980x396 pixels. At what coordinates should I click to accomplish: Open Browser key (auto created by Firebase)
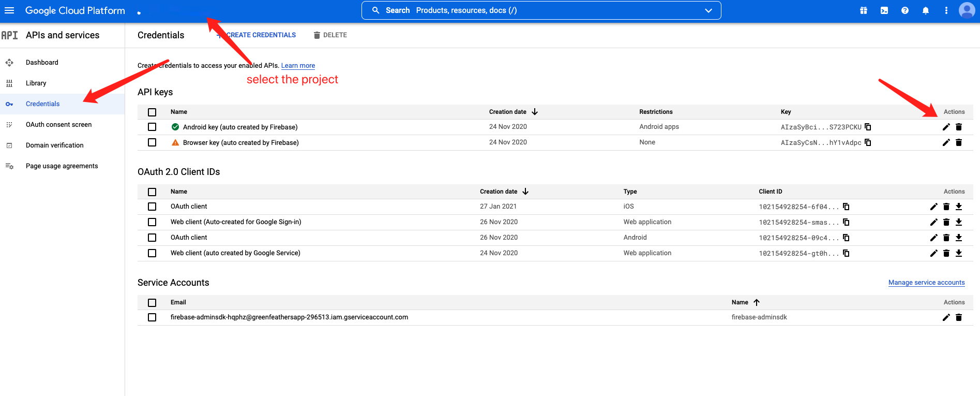[241, 143]
